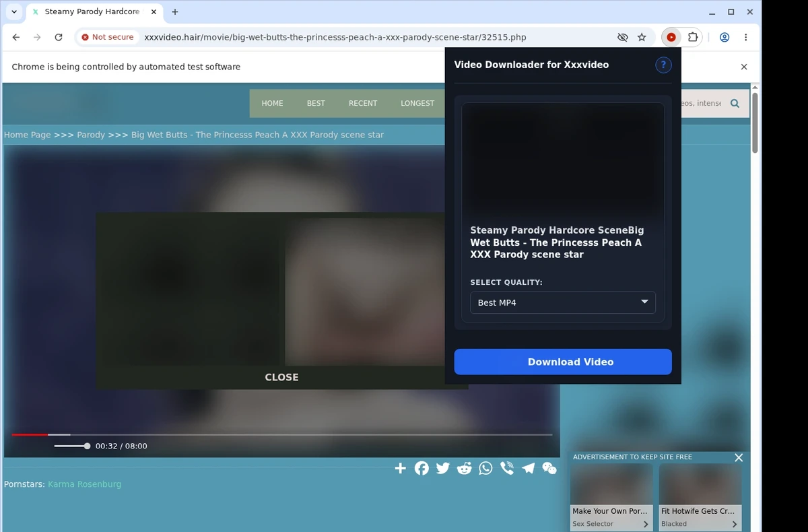This screenshot has width=808, height=532.
Task: Open the RECENT menu item
Action: point(363,103)
